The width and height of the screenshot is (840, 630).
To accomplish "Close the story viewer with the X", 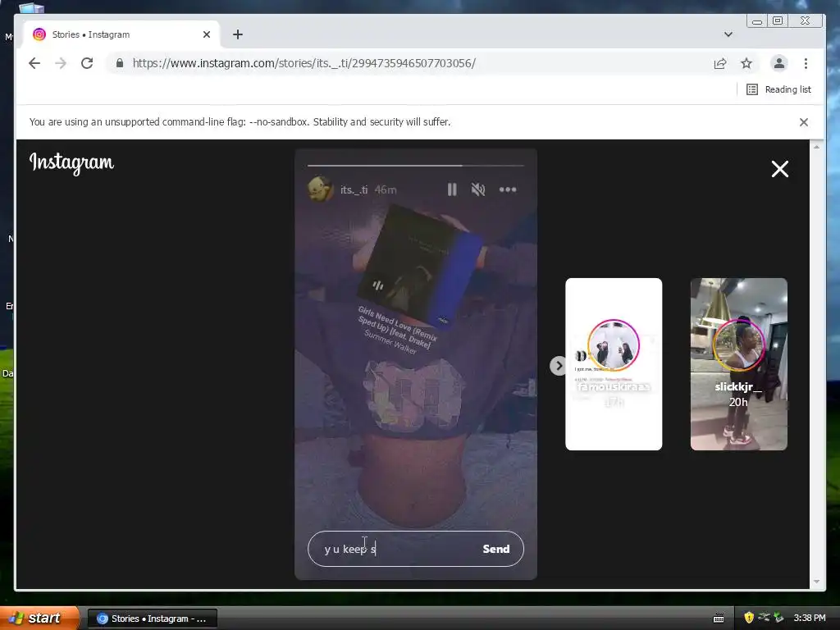I will click(779, 169).
